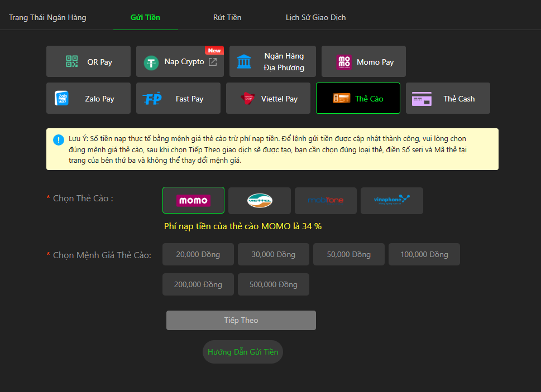Choose the MOMO scratch card type
Screen dimensions: 541x392
193,201
